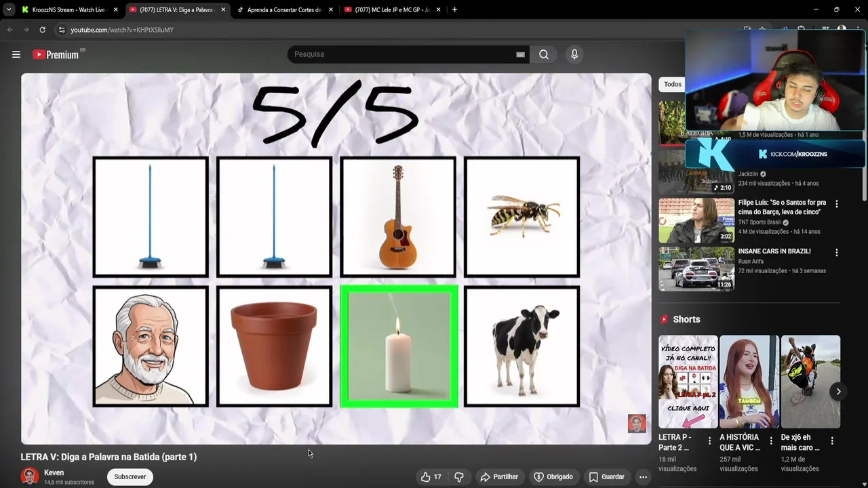
Task: Select the LETRA V video tab
Action: [x=176, y=9]
